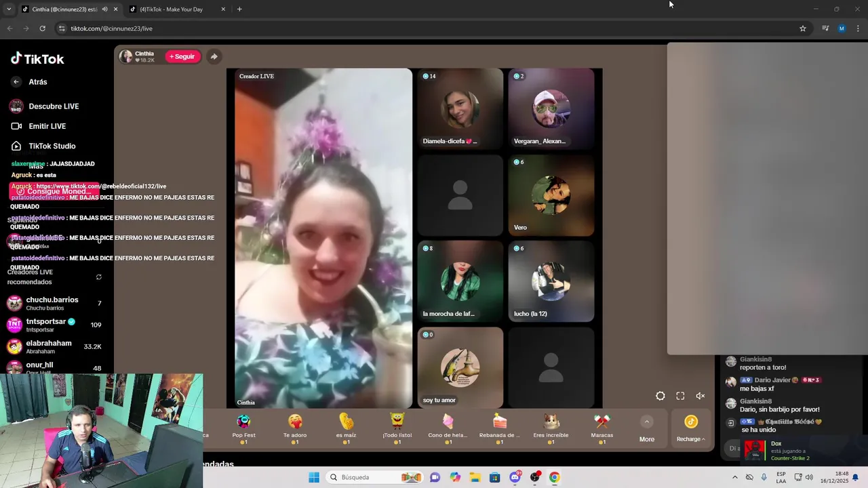Open Windows Start menu
Viewport: 868px width, 488px height.
click(x=314, y=477)
